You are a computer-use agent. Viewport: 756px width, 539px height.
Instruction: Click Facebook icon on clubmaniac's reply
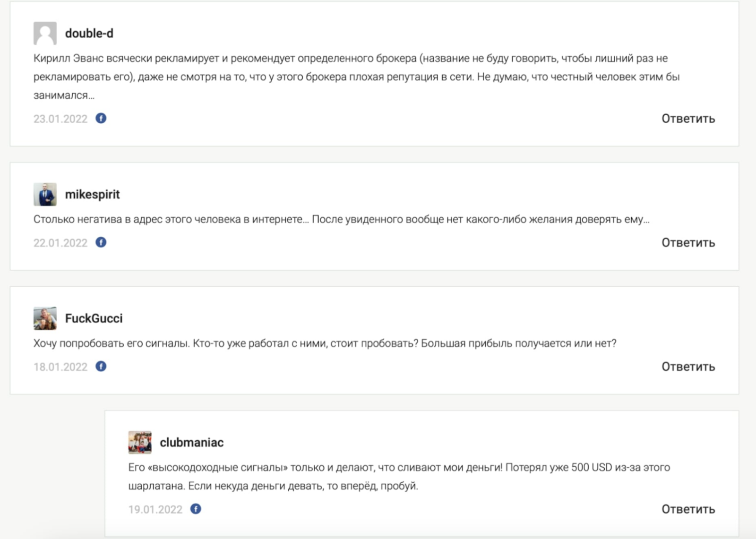click(196, 509)
